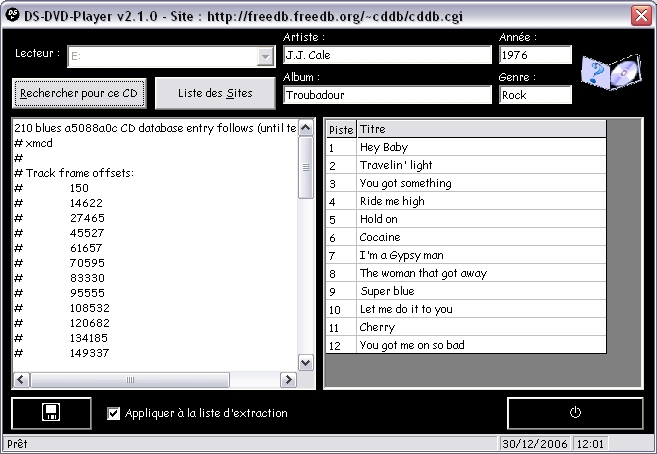Image resolution: width=657 pixels, height=454 pixels.
Task: Click the Album field showing Troubadour
Action: pos(387,95)
